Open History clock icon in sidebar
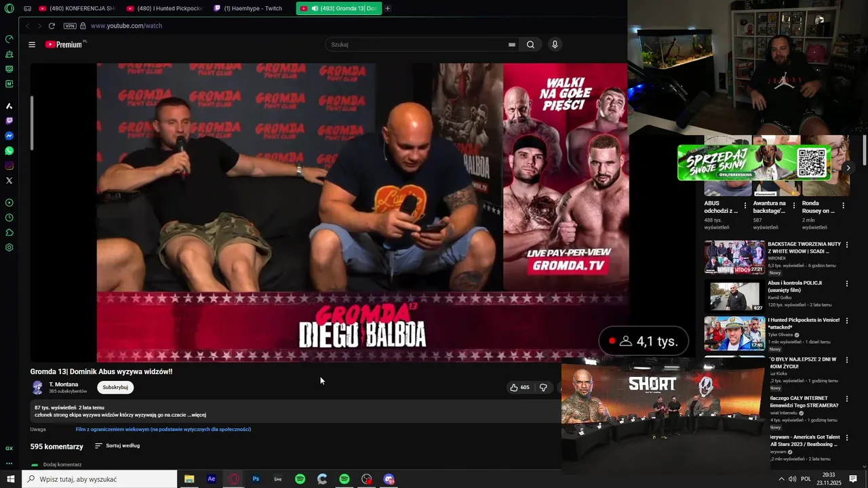 tap(9, 218)
